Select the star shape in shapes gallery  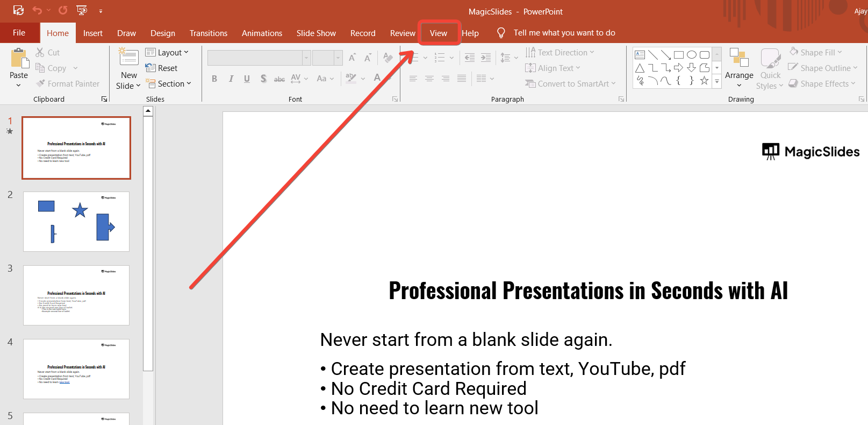tap(704, 81)
